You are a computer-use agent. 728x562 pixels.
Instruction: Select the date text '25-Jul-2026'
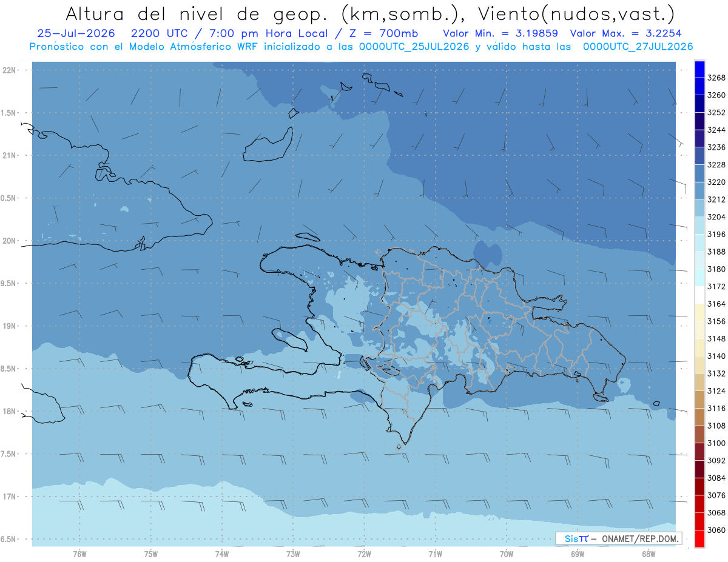pos(76,33)
